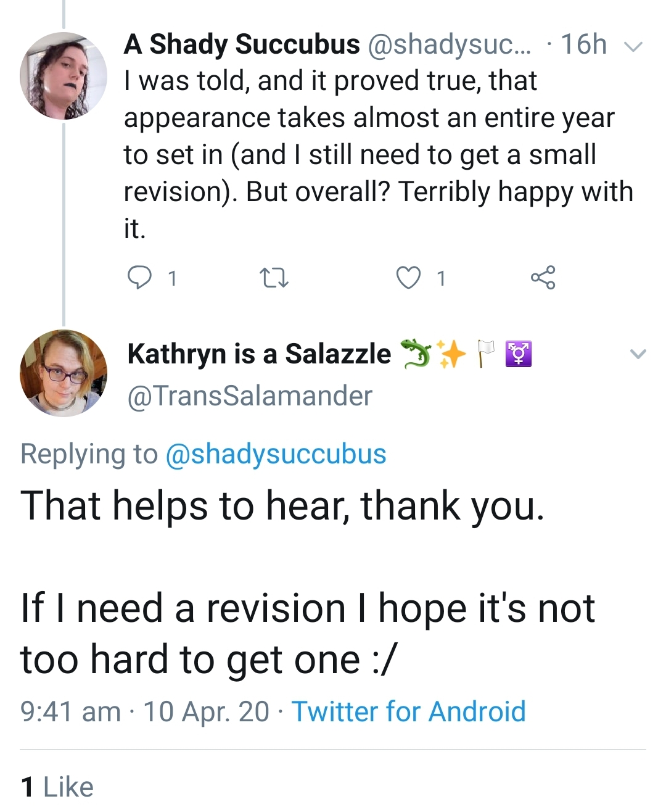Viewport: 666px width, 812px height.
Task: Tap the reply speech bubble icon
Action: pos(139,278)
